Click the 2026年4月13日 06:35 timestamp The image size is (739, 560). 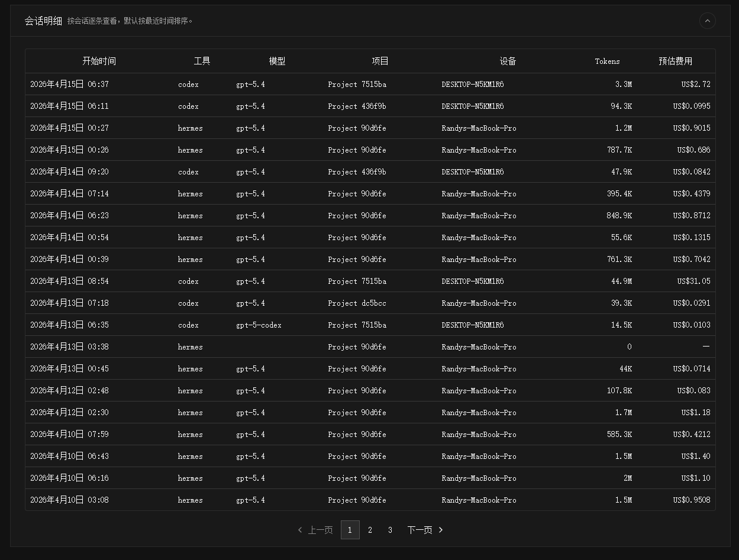69,325
